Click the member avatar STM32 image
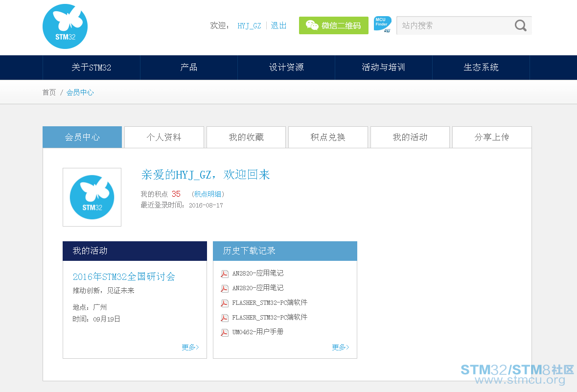The height and width of the screenshot is (392, 577). tap(92, 197)
